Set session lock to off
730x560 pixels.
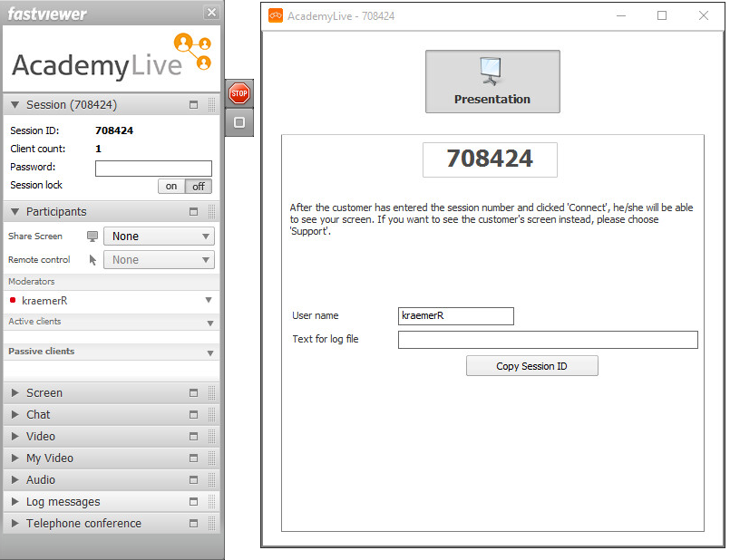point(198,186)
